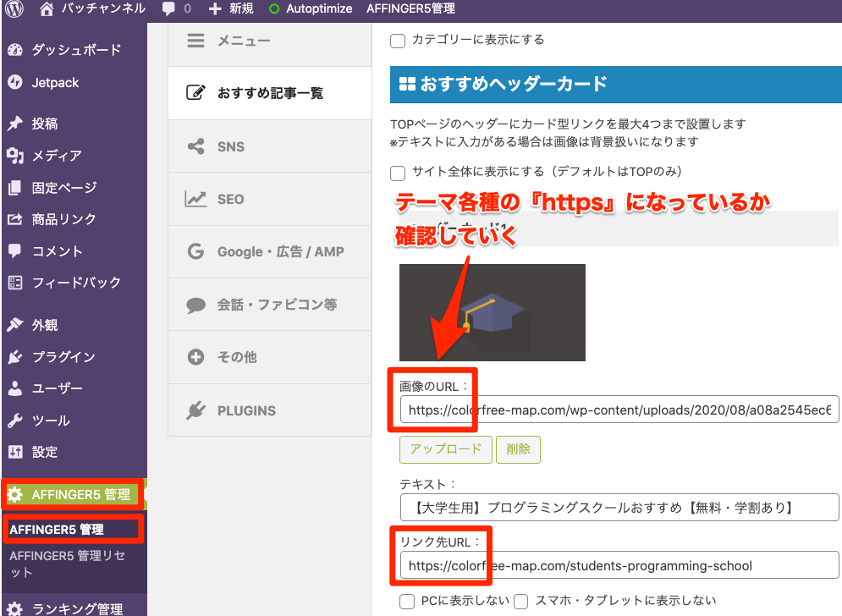Click the gear icon beside ランキング管理
This screenshot has height=616, width=842.
[15, 609]
